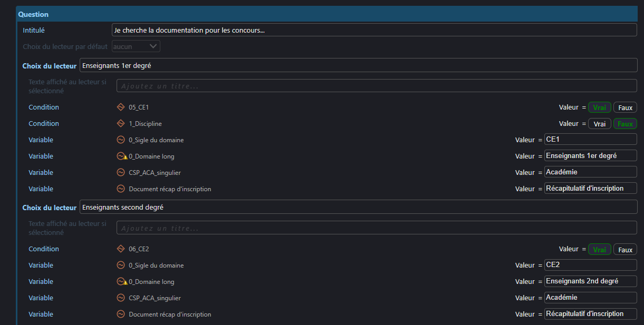This screenshot has height=325, width=644.
Task: Click the Faux option for 1_Discipline condition
Action: point(625,124)
